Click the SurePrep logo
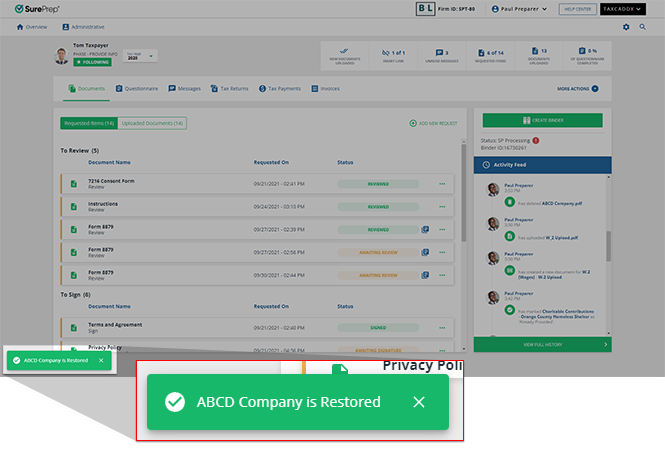Image resolution: width=665 pixels, height=449 pixels. (x=37, y=9)
